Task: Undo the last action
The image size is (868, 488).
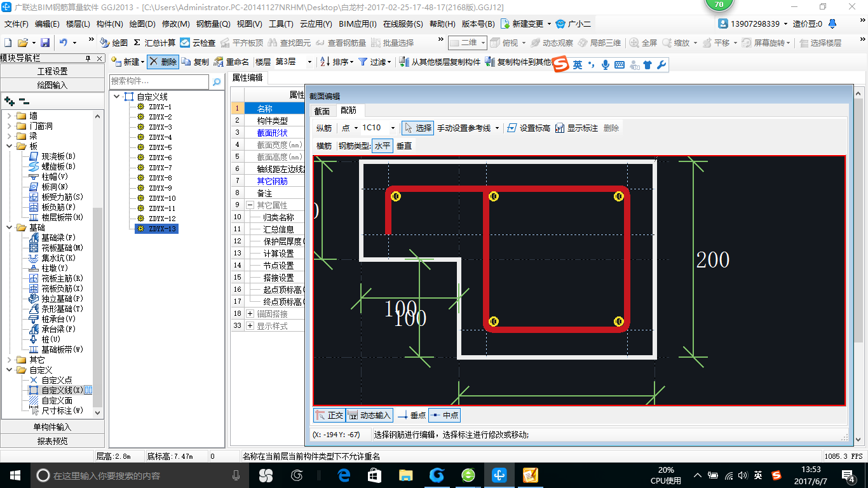Action: point(64,43)
